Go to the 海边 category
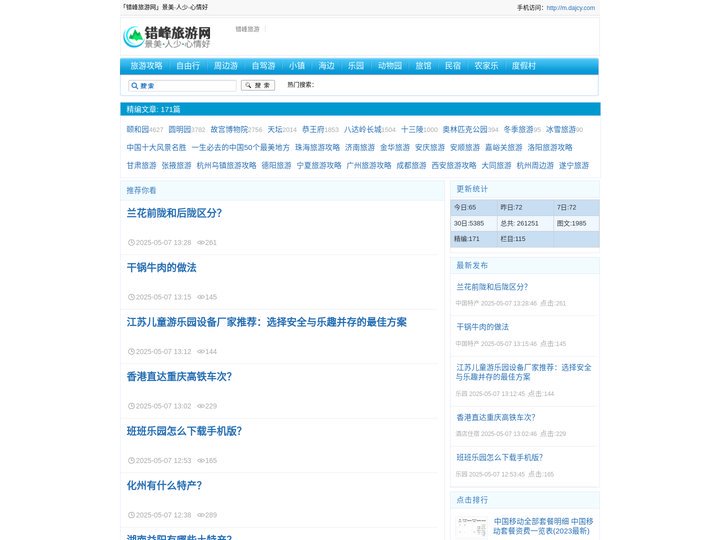 click(x=326, y=66)
